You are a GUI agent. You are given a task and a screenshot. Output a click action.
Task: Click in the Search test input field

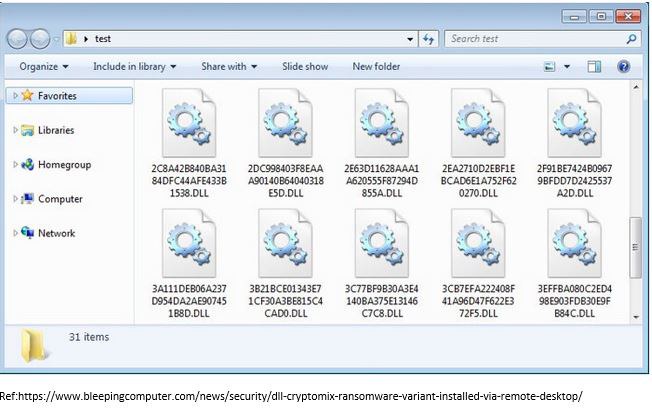coord(530,39)
